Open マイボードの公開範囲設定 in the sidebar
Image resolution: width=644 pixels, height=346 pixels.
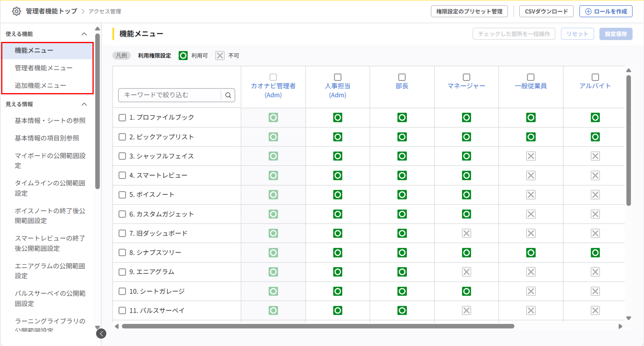[50, 161]
